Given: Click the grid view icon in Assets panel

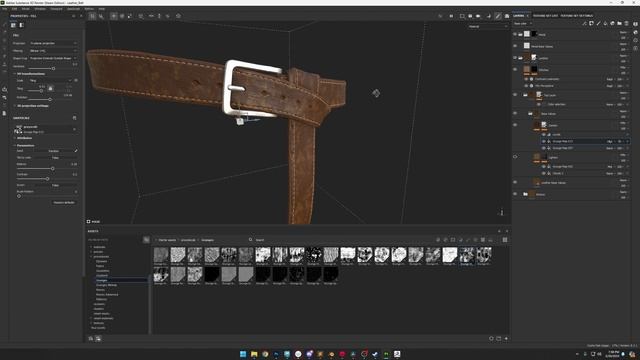Looking at the screenshot, I should (x=505, y=240).
